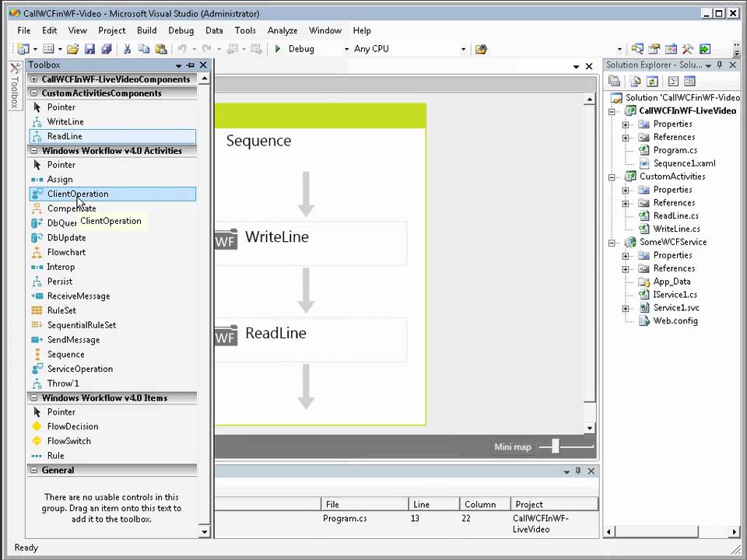Select the ClientOperation activity in Toolbox
Screen dimensions: 747x560
click(x=112, y=194)
